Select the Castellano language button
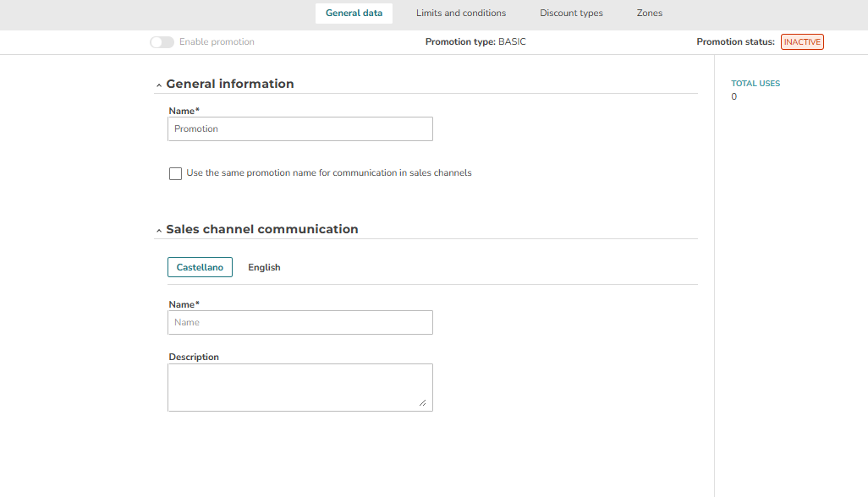The height and width of the screenshot is (497, 868). tap(200, 267)
